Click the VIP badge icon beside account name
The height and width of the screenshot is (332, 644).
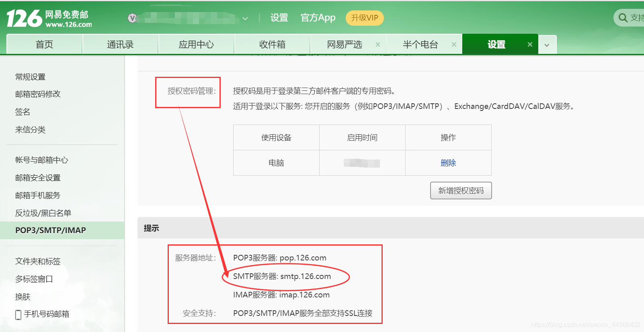pyautogui.click(x=132, y=18)
